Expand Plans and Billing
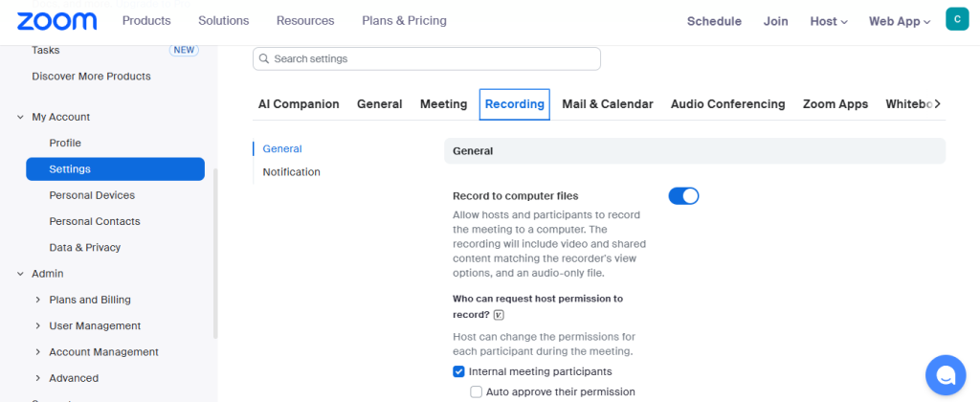This screenshot has height=402, width=980. tap(38, 301)
